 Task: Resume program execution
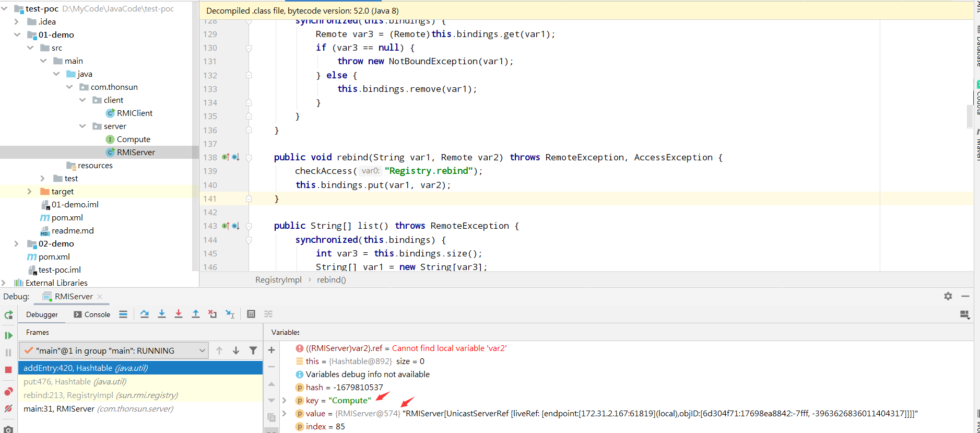(8, 335)
